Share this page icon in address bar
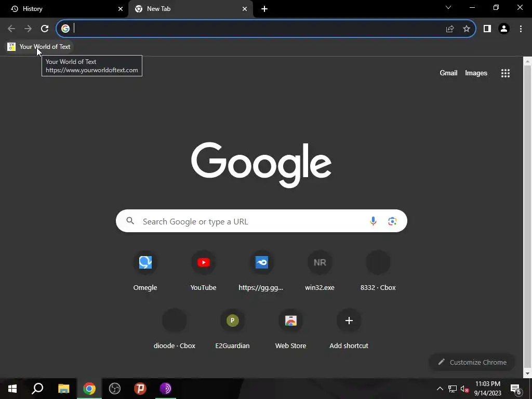Image resolution: width=532 pixels, height=399 pixels. tap(450, 29)
